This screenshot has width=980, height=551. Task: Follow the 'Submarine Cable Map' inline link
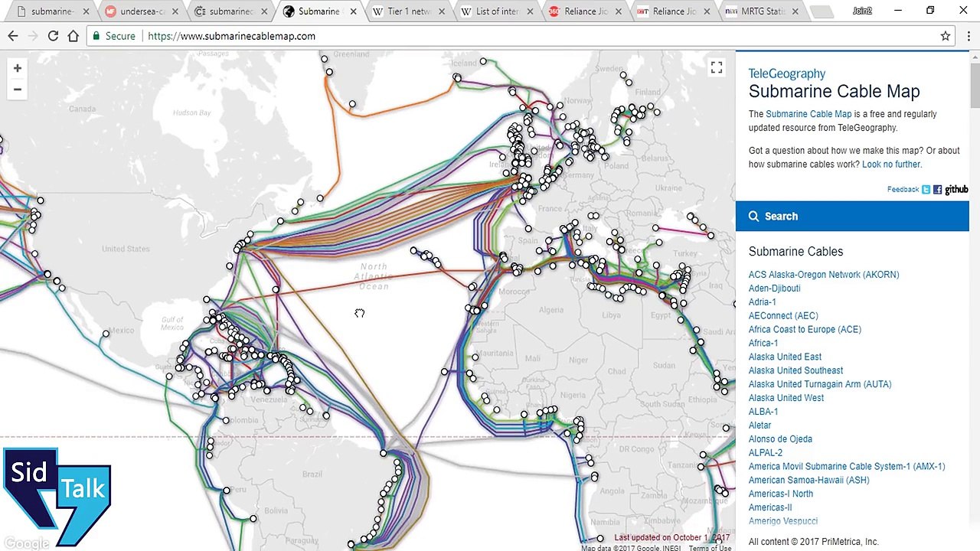808,114
